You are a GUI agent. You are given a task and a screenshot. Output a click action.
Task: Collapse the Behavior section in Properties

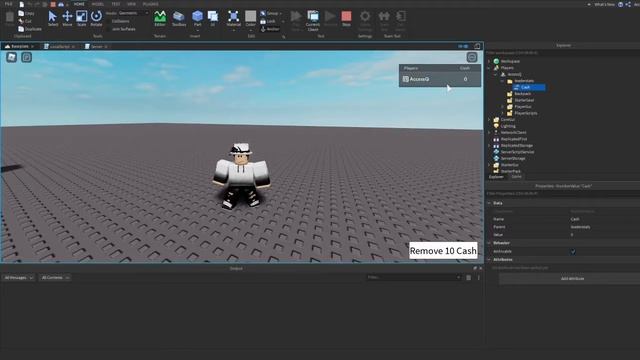(489, 243)
